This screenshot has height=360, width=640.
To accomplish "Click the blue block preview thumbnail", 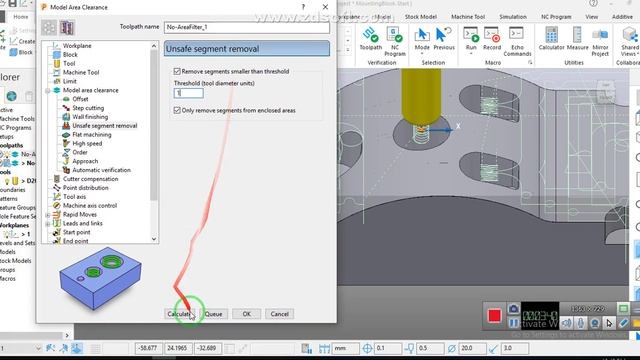I will pos(100,278).
